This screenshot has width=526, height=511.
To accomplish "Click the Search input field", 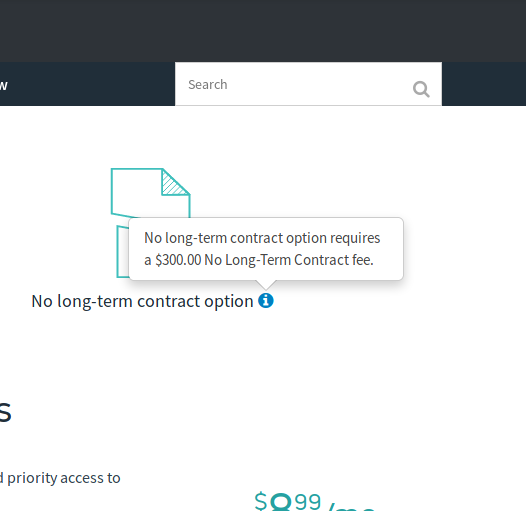I will (308, 84).
